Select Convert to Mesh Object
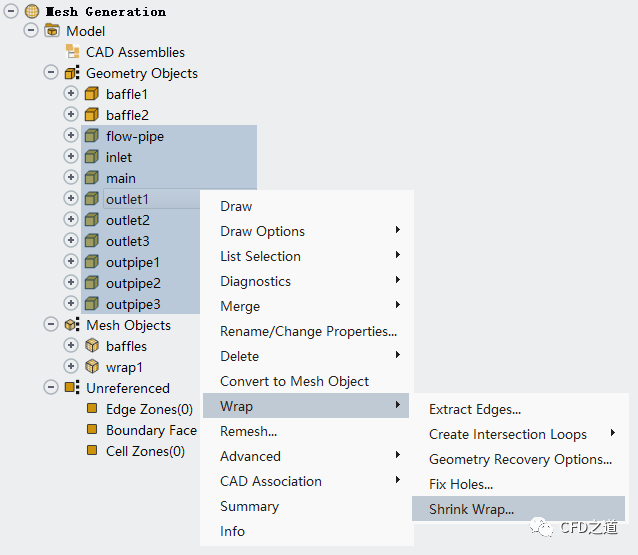The height and width of the screenshot is (555, 638). [294, 381]
